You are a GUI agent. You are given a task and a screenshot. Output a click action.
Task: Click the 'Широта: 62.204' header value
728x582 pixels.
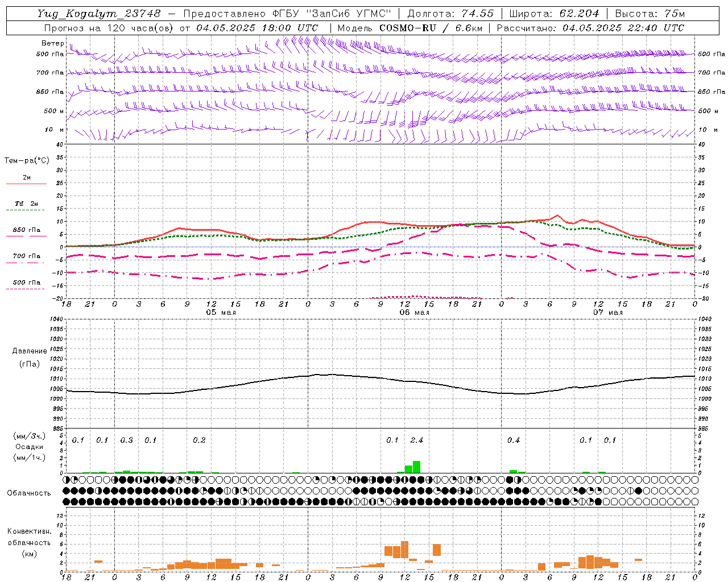pyautogui.click(x=554, y=13)
